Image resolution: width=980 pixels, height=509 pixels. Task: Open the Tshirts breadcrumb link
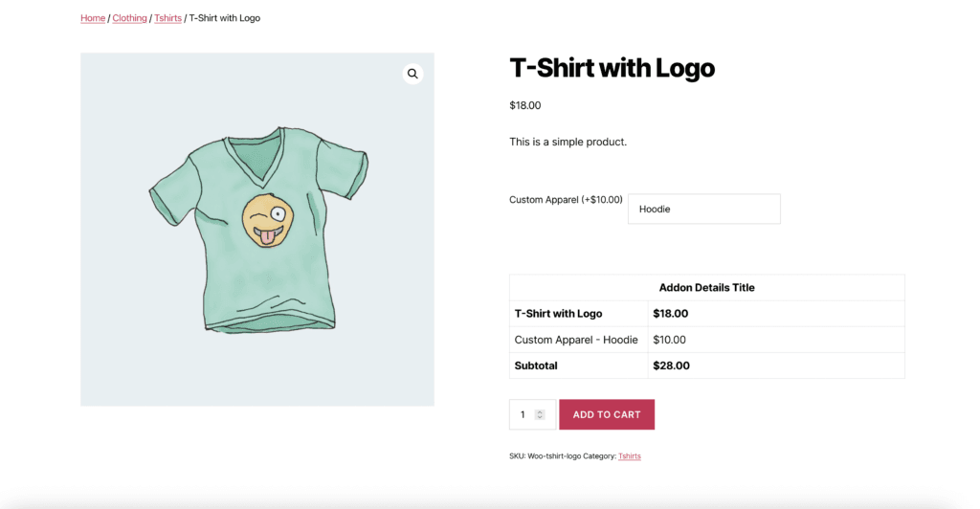click(x=167, y=18)
